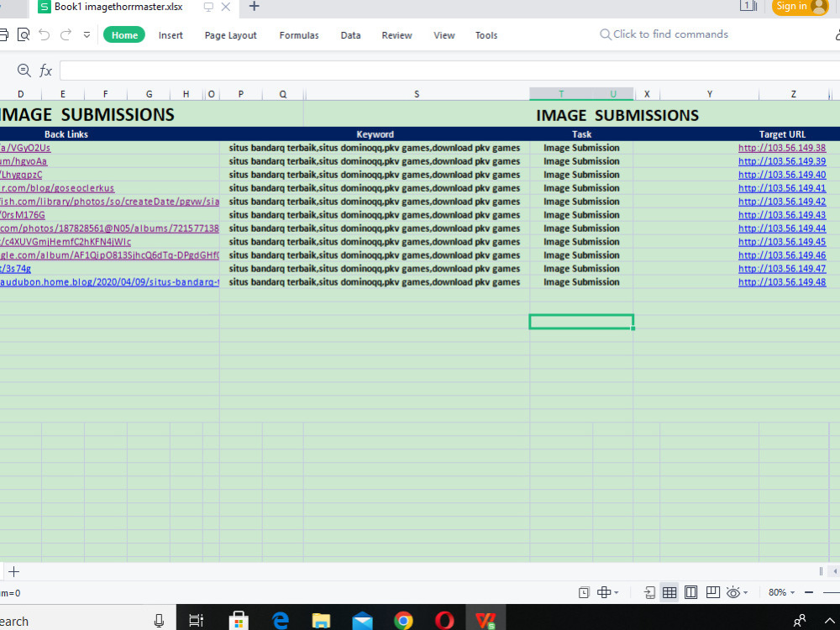Open the View ribbon tab

[444, 35]
